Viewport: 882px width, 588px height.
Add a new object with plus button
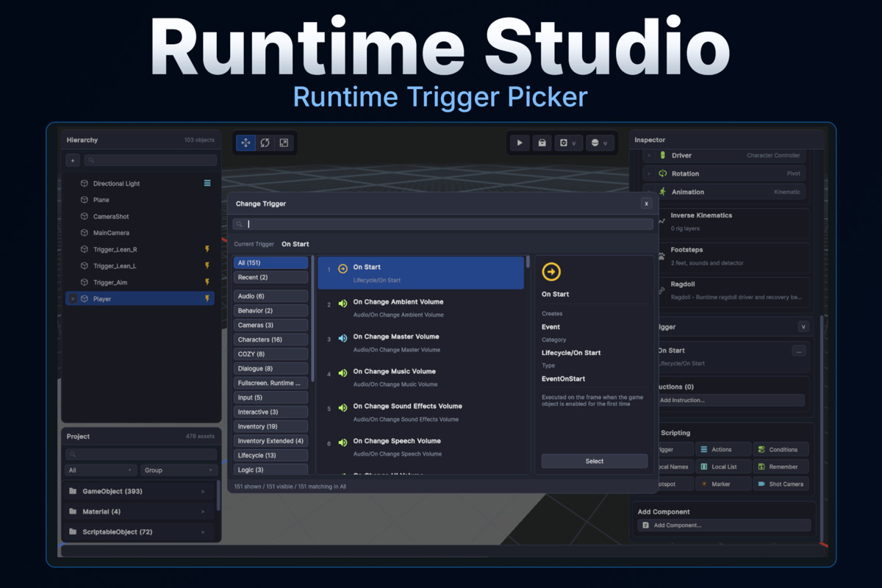[x=72, y=160]
